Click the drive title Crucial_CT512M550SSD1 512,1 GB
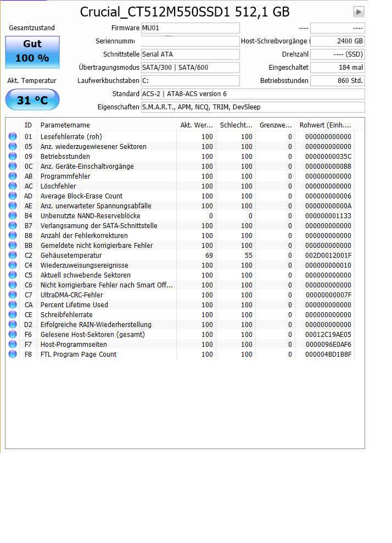 [x=185, y=12]
